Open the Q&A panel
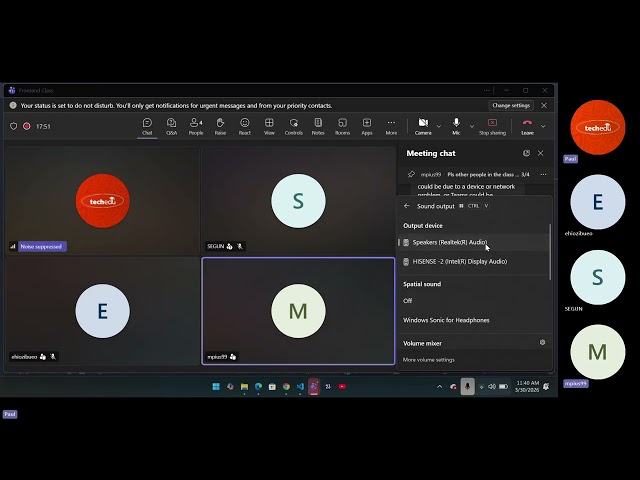 tap(171, 127)
